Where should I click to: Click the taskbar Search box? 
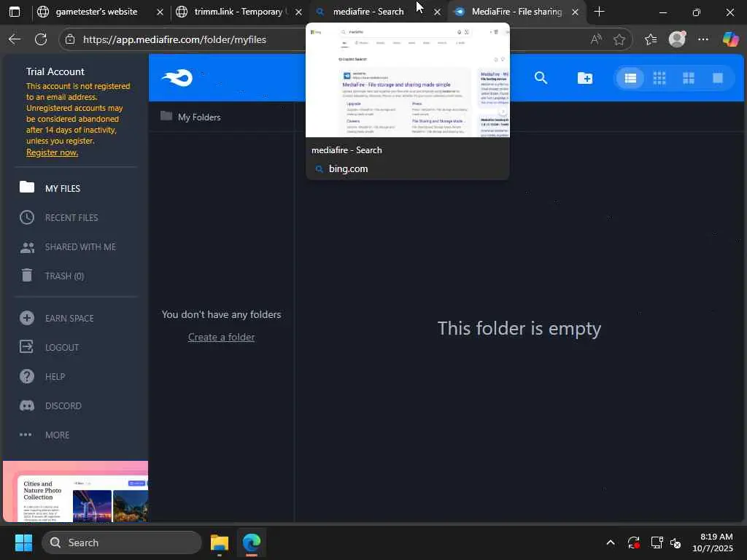pyautogui.click(x=122, y=542)
